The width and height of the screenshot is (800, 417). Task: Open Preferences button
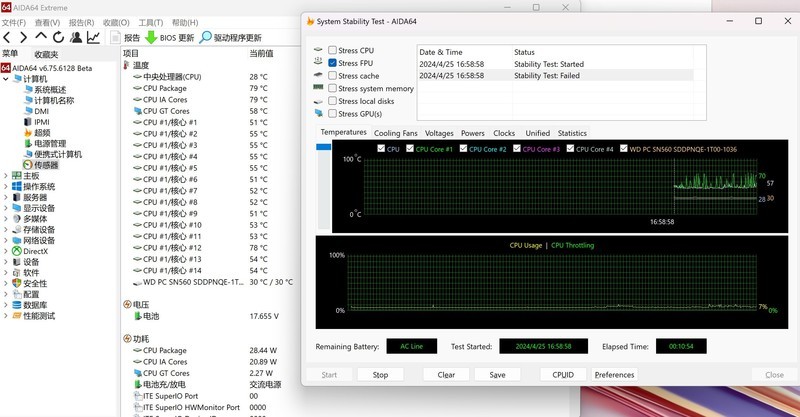pyautogui.click(x=614, y=375)
